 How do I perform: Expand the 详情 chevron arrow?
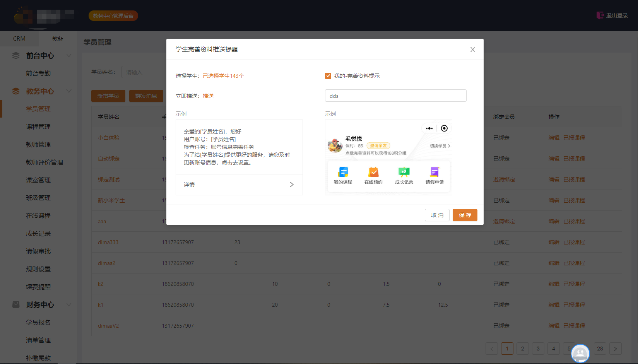292,185
